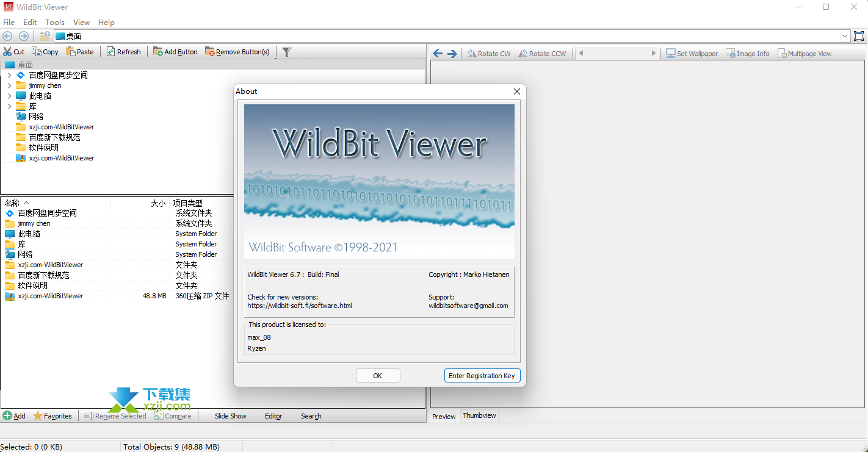Rotate image clockwise (Rotate CW)
Viewport: 868px width, 452px height.
(489, 54)
